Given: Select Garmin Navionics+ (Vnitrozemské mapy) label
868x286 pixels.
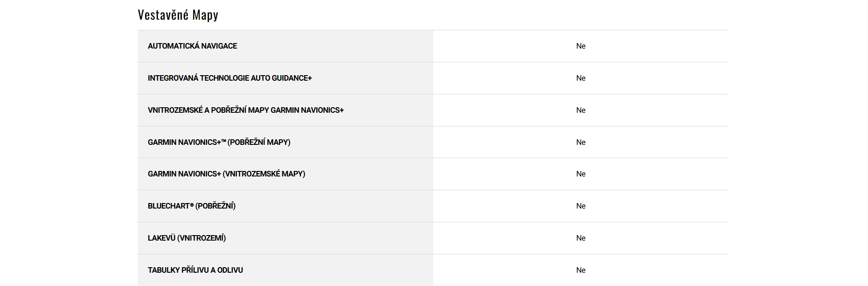Looking at the screenshot, I should (x=226, y=174).
